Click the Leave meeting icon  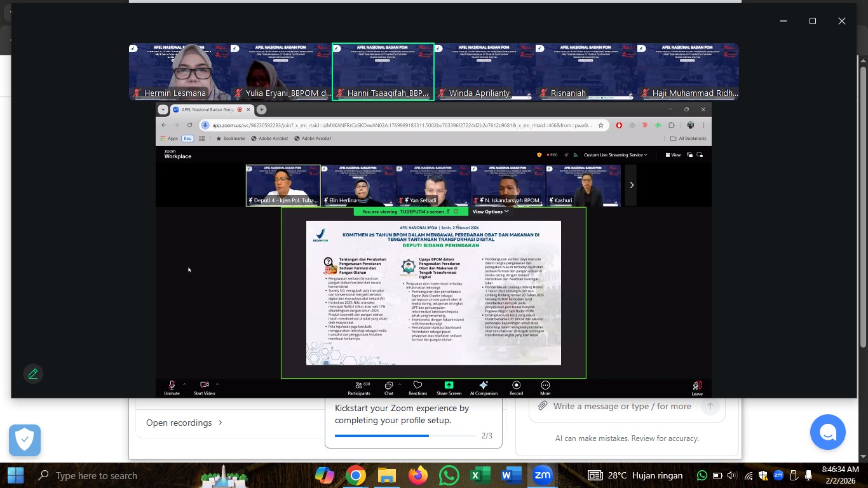[x=697, y=386]
